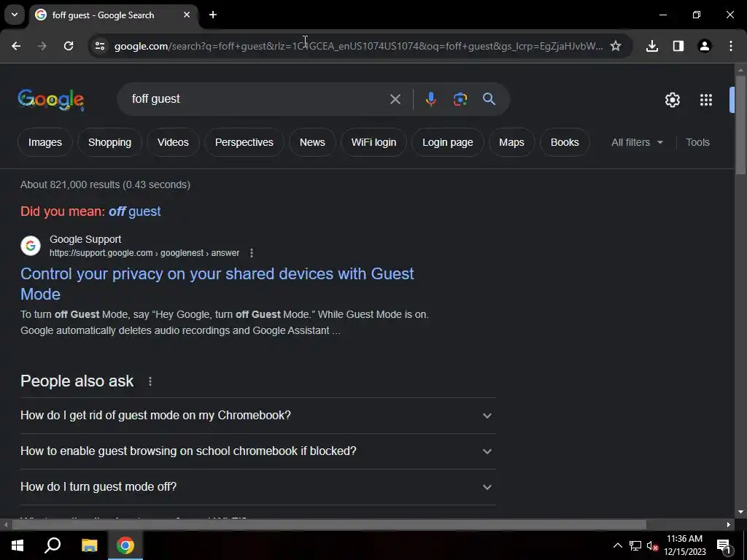Open People also ask options dots
The image size is (747, 560).
[150, 381]
